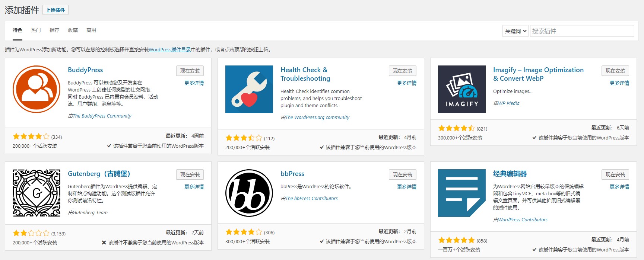Click the Gutenberg two-star rating
This screenshot has width=644, height=260.
pyautogui.click(x=31, y=233)
